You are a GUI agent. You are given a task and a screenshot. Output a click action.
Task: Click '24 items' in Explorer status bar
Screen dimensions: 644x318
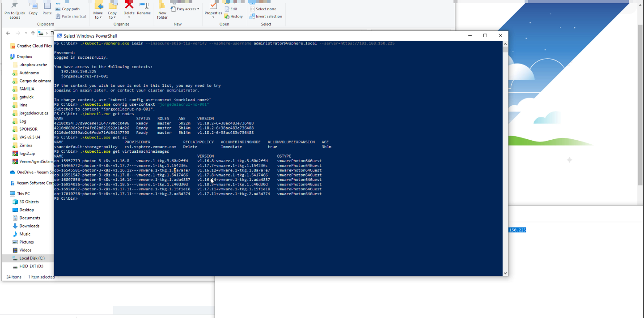pos(14,277)
